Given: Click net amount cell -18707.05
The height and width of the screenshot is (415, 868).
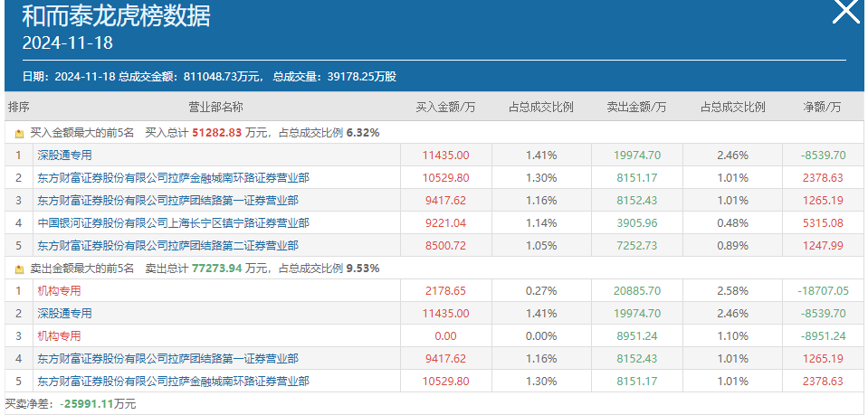Looking at the screenshot, I should click(x=822, y=290).
